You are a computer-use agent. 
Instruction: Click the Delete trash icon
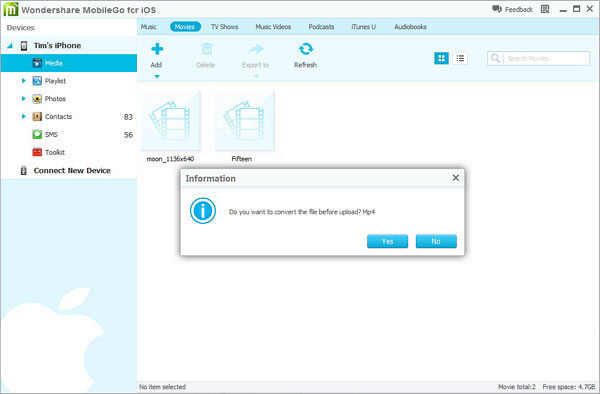[207, 49]
